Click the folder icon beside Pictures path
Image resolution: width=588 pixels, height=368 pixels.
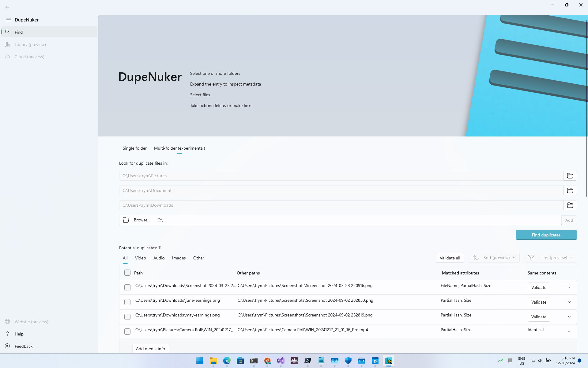(570, 176)
